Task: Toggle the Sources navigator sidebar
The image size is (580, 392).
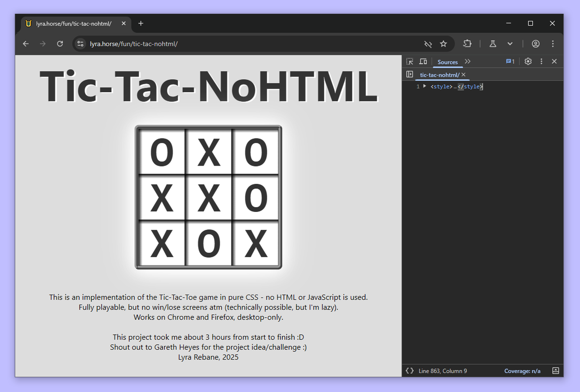Action: click(409, 74)
